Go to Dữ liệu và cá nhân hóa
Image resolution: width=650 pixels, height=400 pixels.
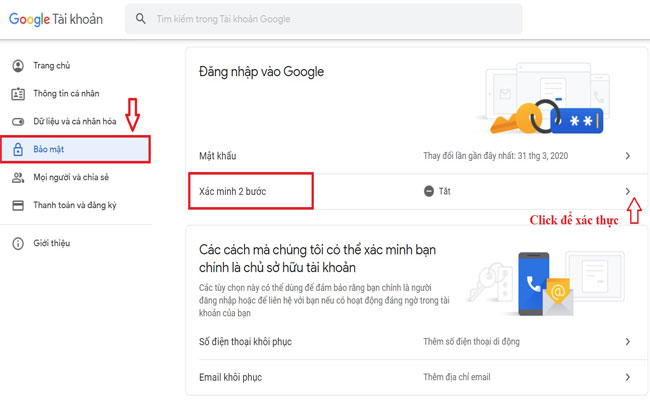coord(76,121)
